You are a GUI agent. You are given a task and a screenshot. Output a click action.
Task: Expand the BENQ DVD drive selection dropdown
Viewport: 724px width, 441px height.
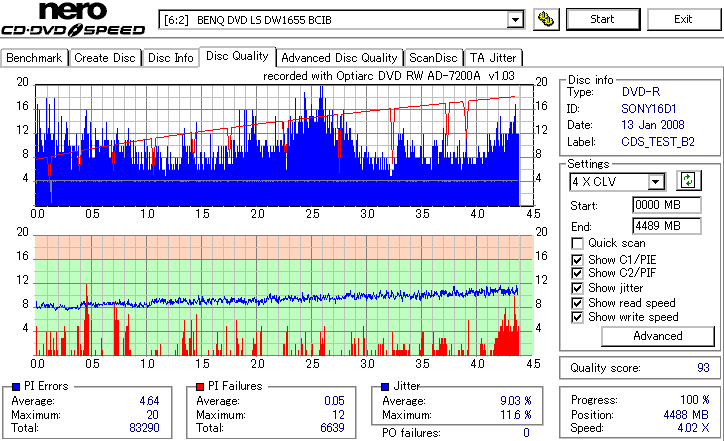tap(515, 20)
